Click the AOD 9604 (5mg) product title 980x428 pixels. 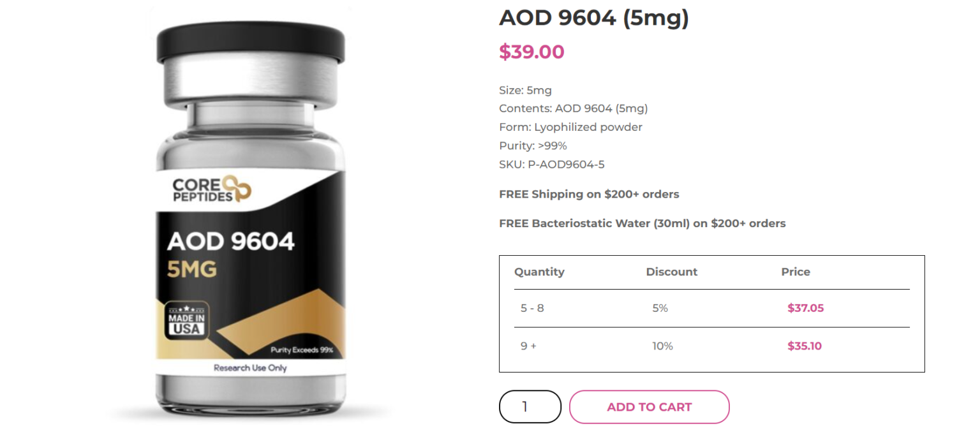(595, 17)
